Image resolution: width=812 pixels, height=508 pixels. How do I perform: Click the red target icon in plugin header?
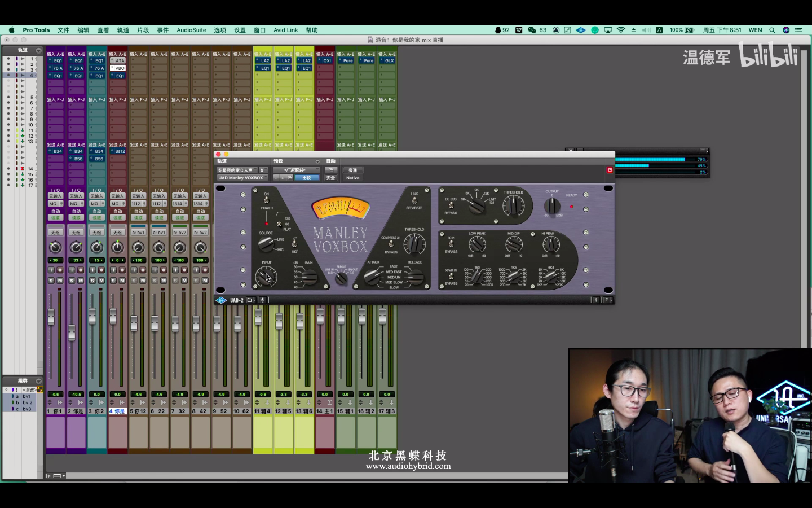pyautogui.click(x=610, y=170)
